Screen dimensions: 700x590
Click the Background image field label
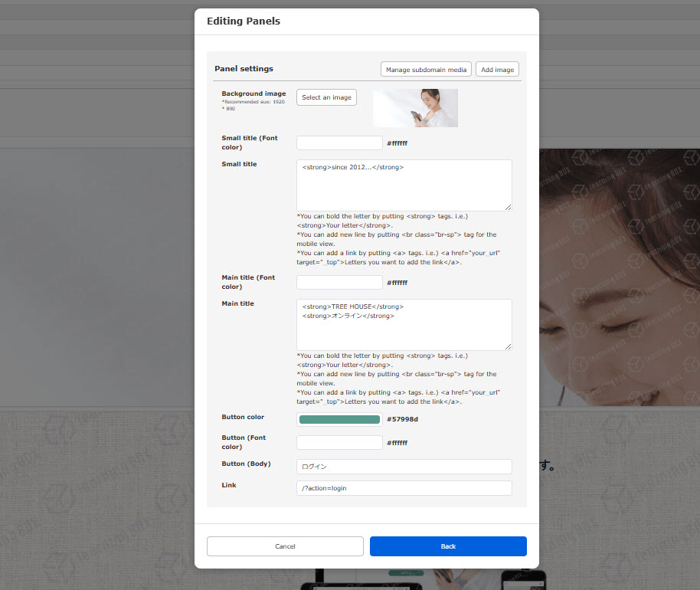tap(254, 93)
